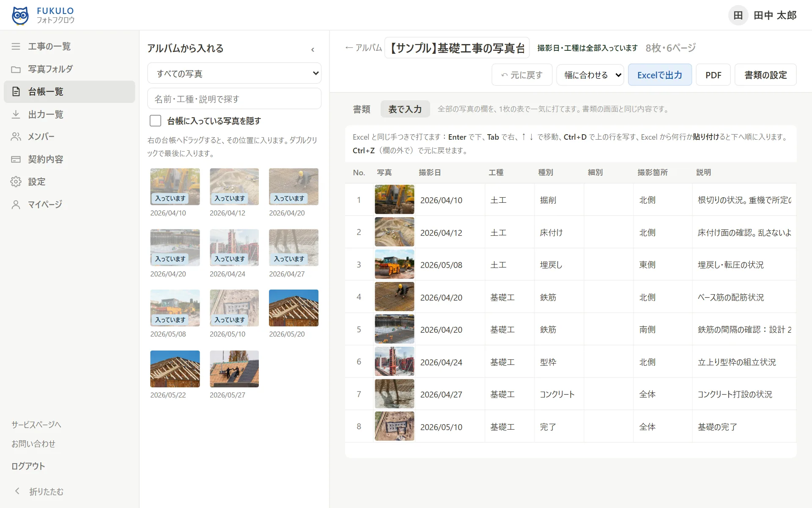The width and height of the screenshot is (812, 508).
Task: Collapse sidebar with 折りたたむ chevron
Action: click(17, 491)
